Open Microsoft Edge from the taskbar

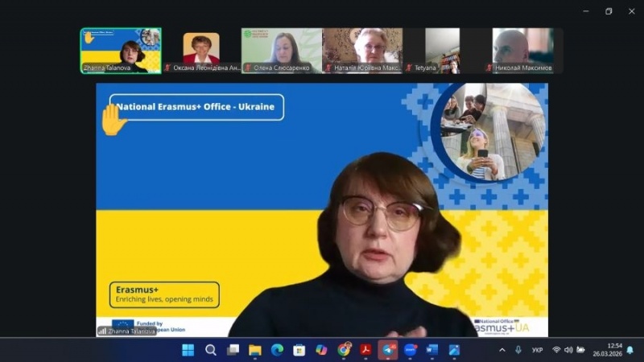[x=277, y=350]
